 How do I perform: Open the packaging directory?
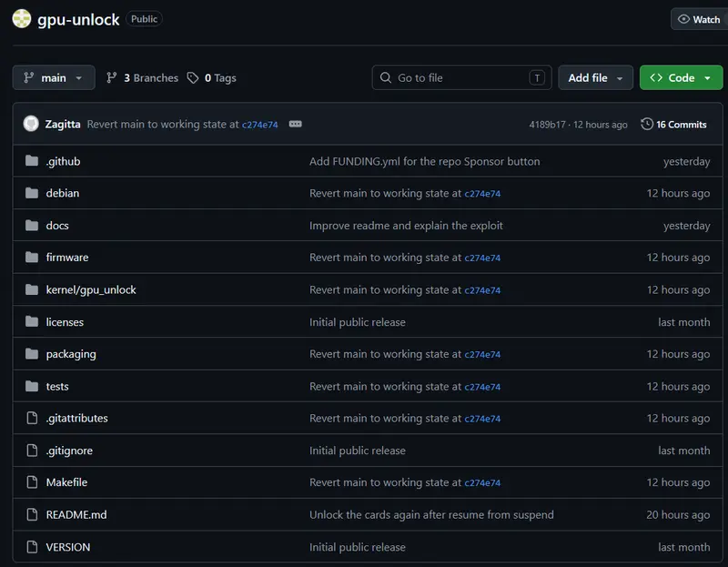click(71, 354)
